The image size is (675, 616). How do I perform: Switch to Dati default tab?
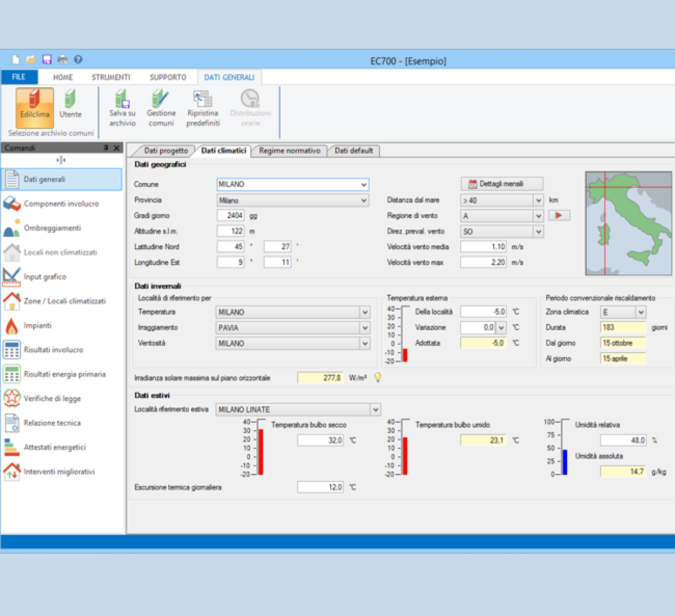coord(354,151)
